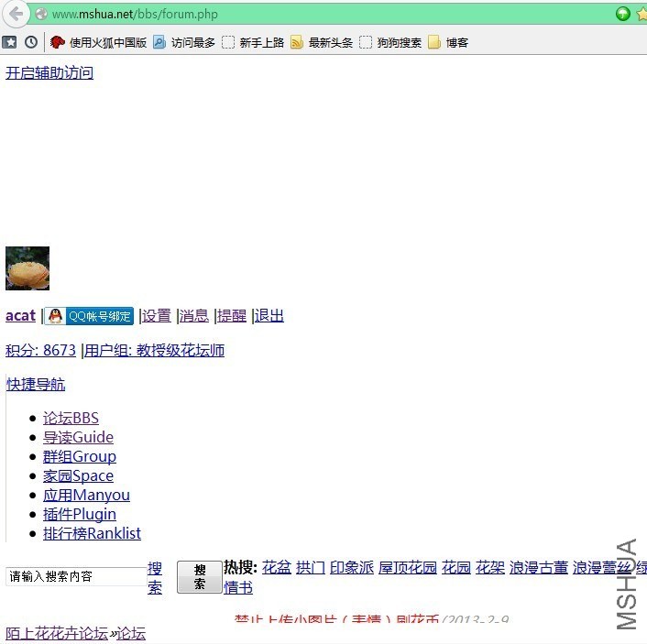Screen dimensions: 647x644
Task: Click 用户组: 教授级花坛师 link
Action: (154, 350)
